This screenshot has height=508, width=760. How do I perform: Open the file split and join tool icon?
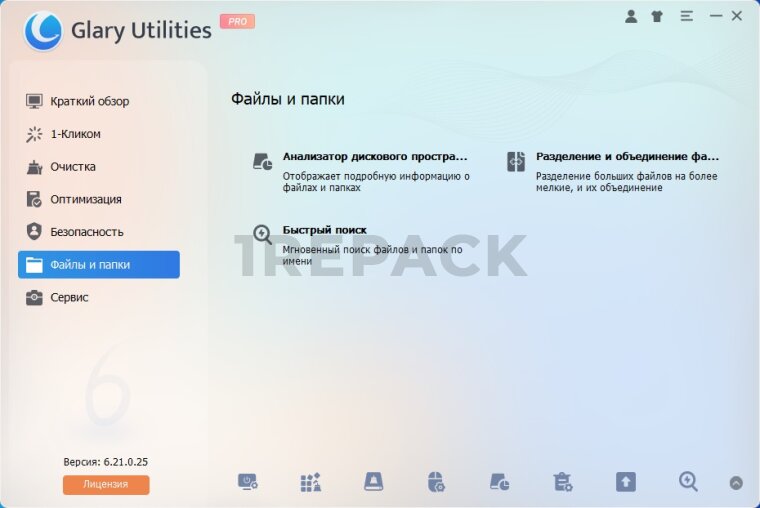coord(516,161)
